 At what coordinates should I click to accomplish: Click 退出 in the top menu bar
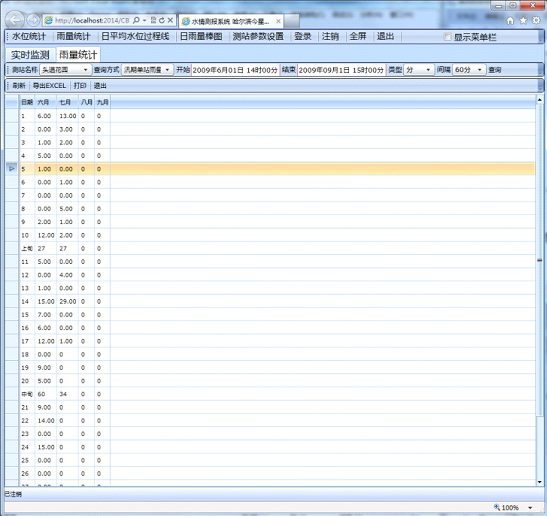385,36
